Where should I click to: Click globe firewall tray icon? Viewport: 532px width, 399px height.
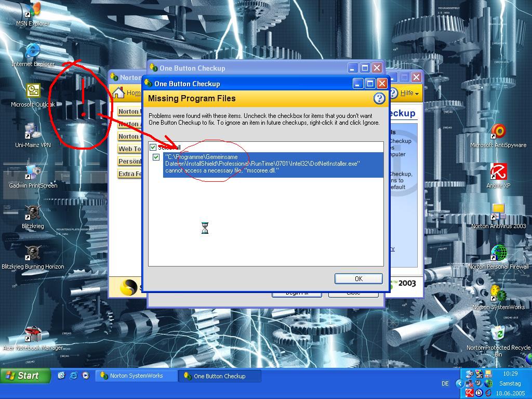(x=488, y=383)
